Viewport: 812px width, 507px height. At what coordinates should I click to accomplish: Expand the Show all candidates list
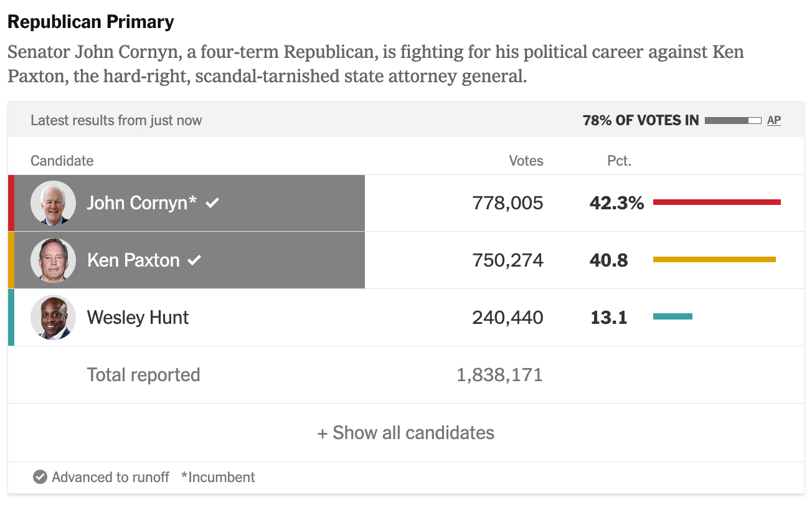(x=406, y=433)
